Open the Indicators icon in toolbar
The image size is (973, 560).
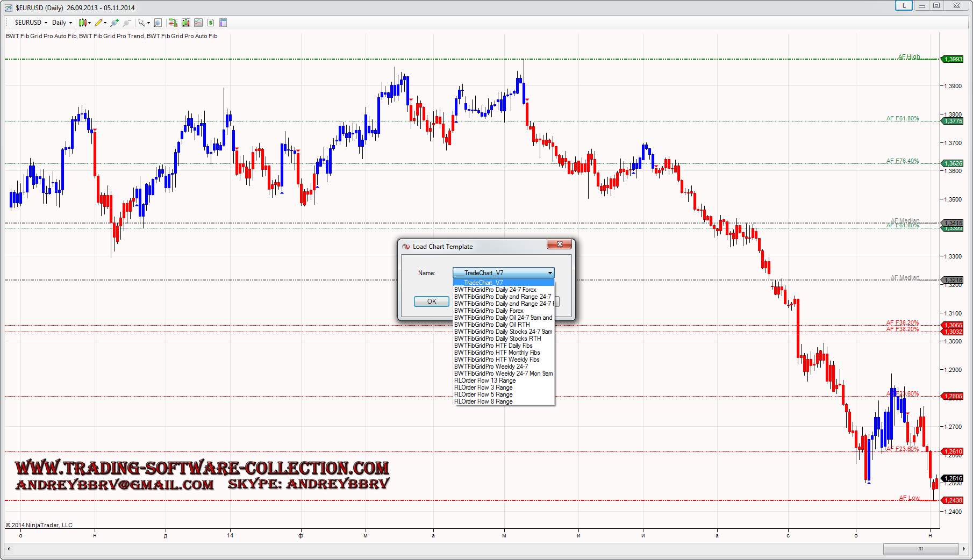(198, 23)
